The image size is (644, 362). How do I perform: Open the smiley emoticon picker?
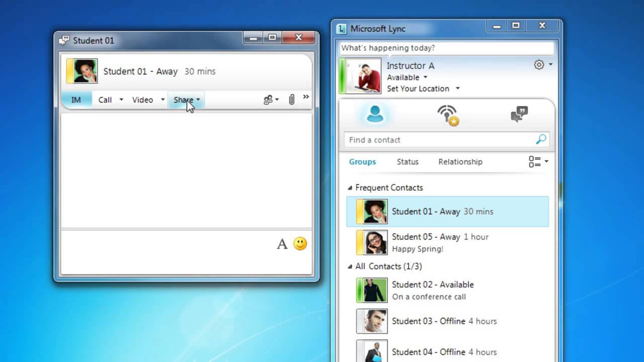click(300, 244)
